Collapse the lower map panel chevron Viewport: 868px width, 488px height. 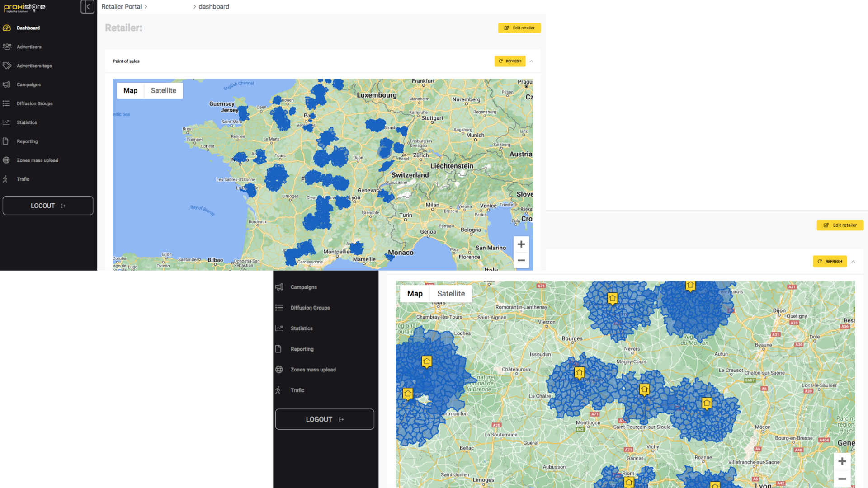click(854, 261)
